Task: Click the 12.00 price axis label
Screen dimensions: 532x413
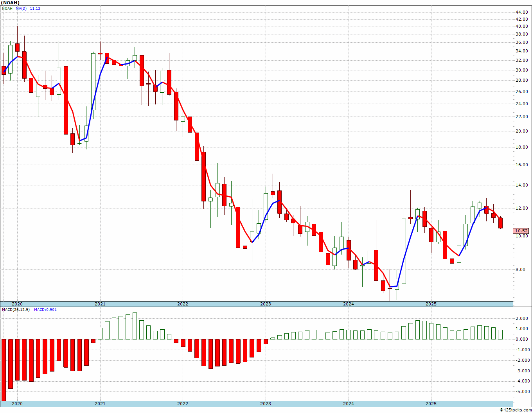Action: 521,208
